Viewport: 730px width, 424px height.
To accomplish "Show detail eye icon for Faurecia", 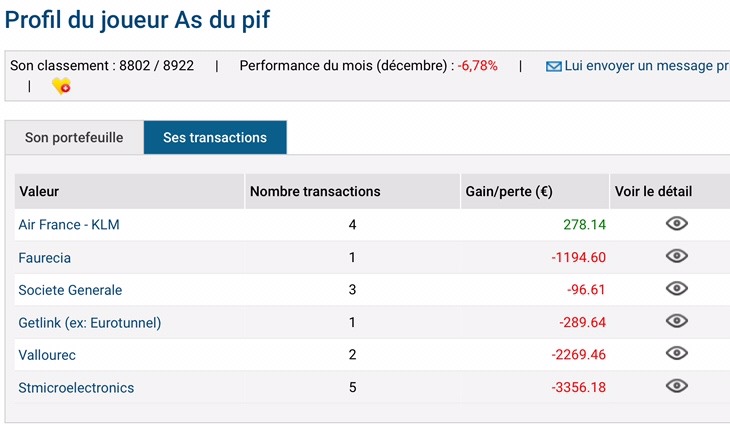I will (x=677, y=256).
